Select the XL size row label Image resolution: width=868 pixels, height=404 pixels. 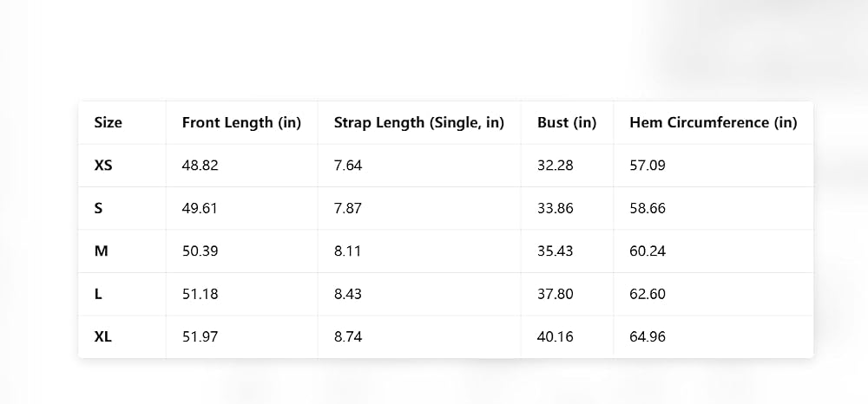point(102,336)
